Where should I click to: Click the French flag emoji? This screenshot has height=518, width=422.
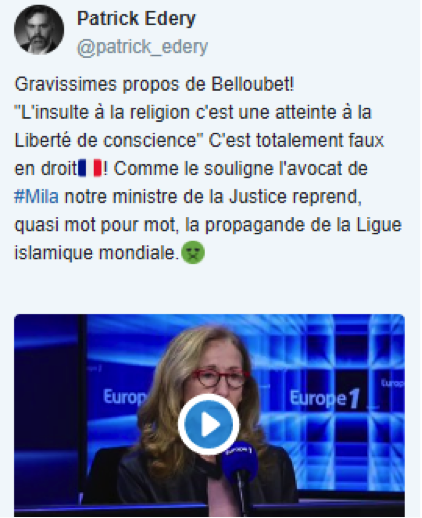(90, 168)
